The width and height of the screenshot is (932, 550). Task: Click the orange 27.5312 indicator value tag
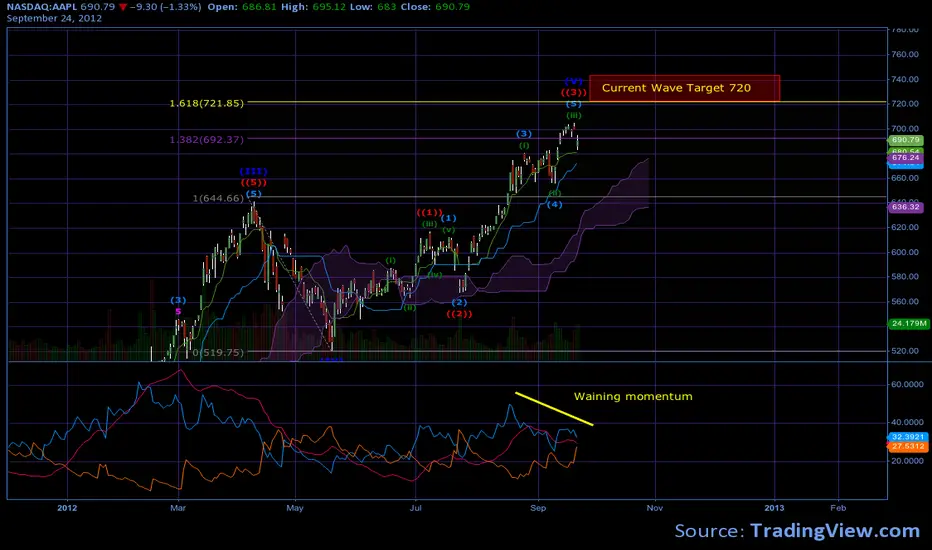coord(908,446)
